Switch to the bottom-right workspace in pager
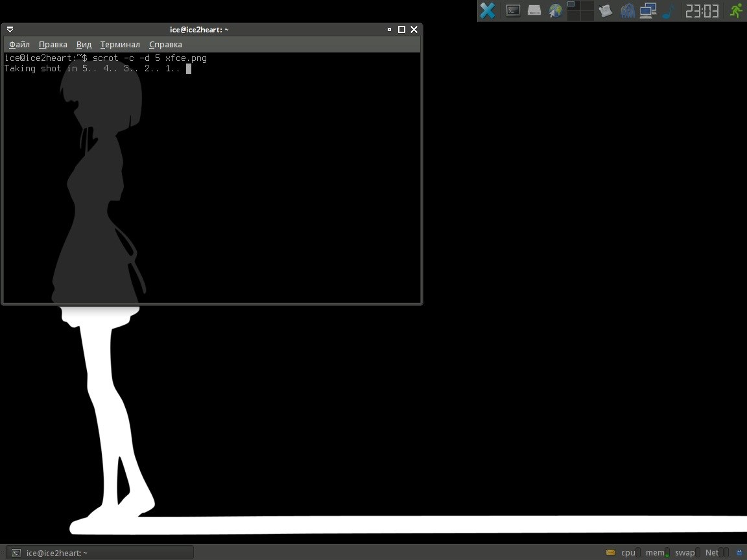The image size is (747, 560). pyautogui.click(x=587, y=16)
